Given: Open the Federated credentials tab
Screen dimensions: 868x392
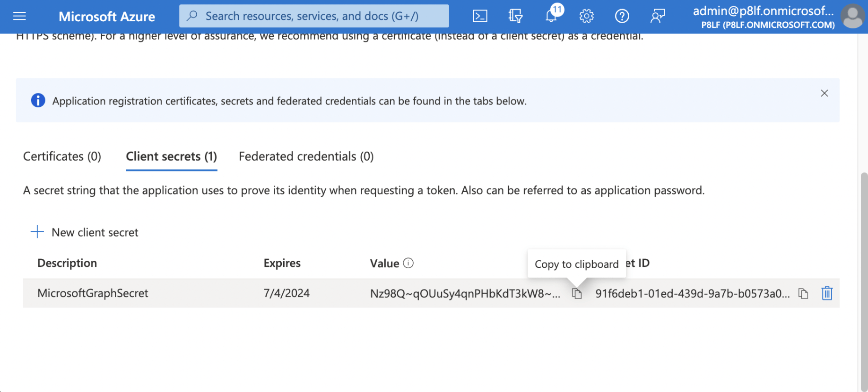Looking at the screenshot, I should 306,156.
